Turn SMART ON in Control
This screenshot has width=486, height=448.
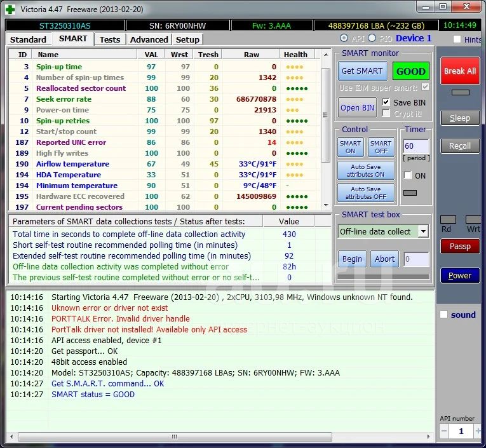[350, 147]
